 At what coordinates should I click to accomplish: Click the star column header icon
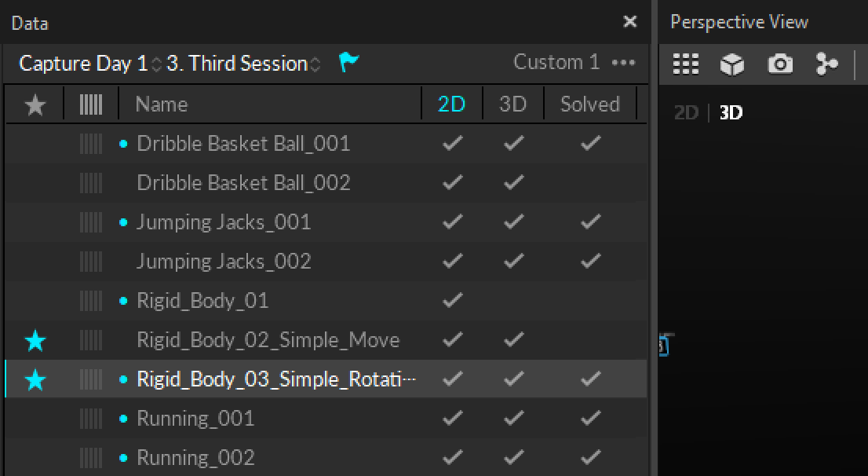(x=35, y=104)
